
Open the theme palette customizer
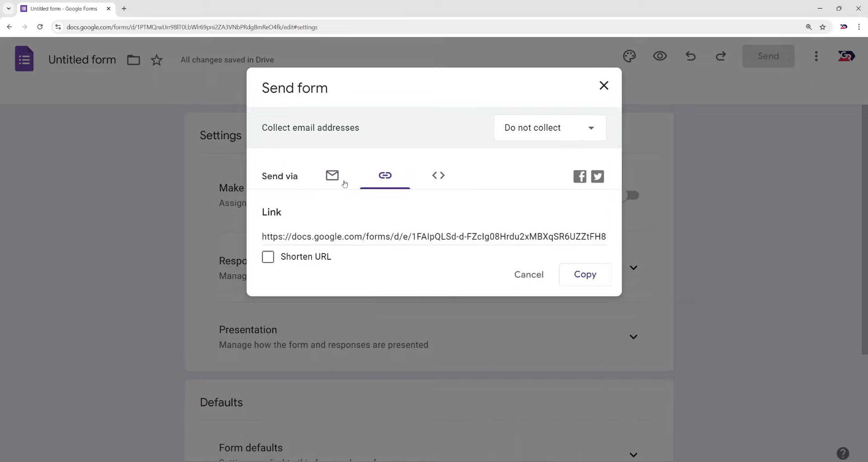(x=629, y=56)
